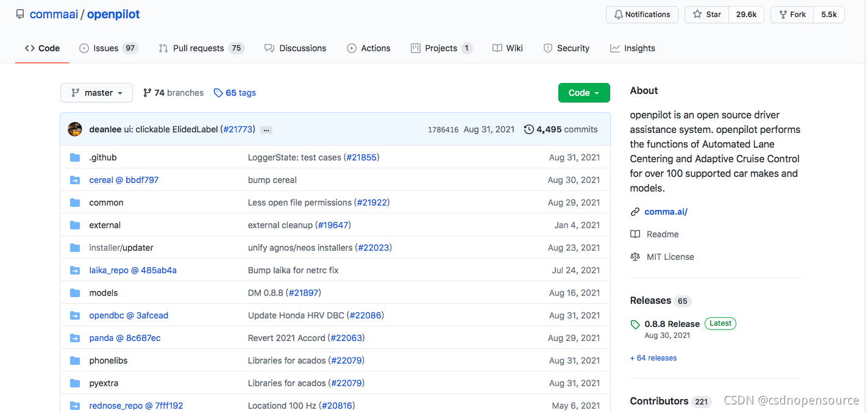The width and height of the screenshot is (868, 413).
Task: Click the Notifications bell button
Action: click(x=642, y=15)
